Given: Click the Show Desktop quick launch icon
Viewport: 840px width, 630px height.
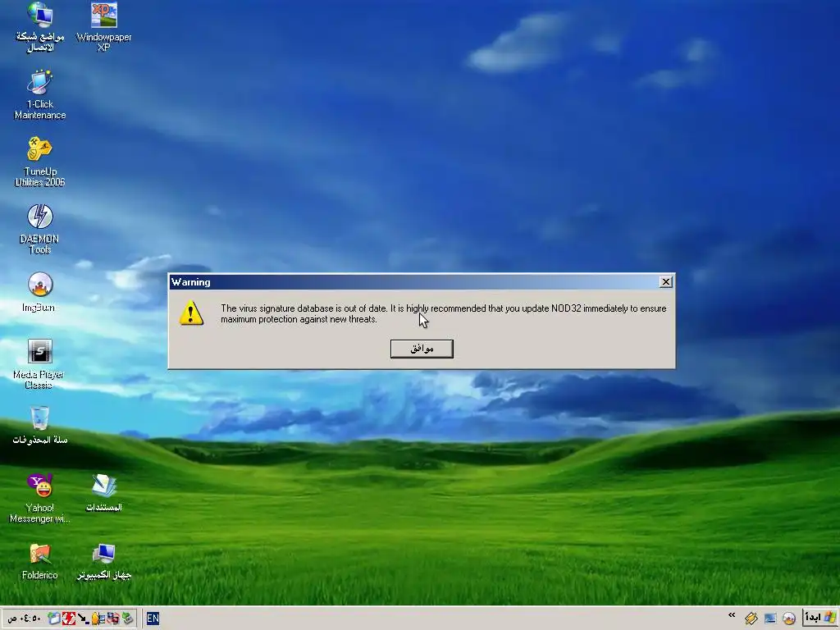Looking at the screenshot, I should (770, 619).
